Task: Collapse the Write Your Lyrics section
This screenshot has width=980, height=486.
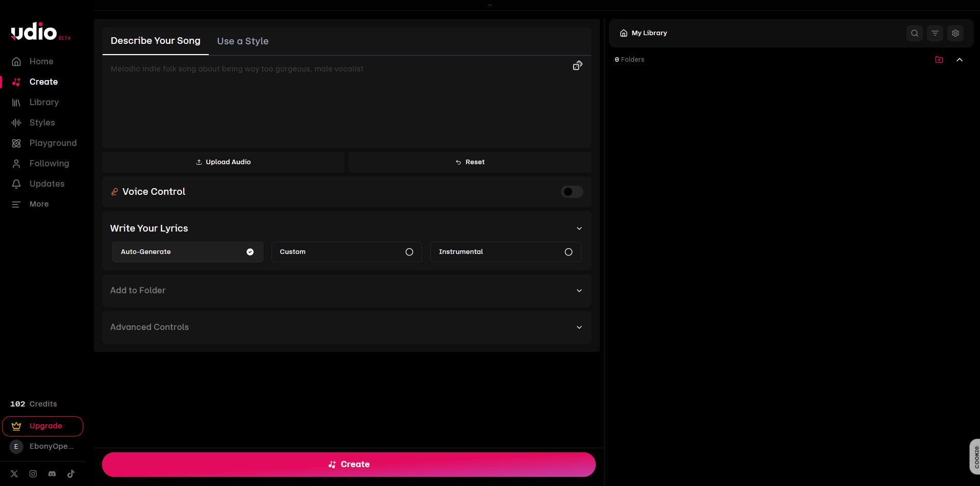Action: tap(579, 228)
